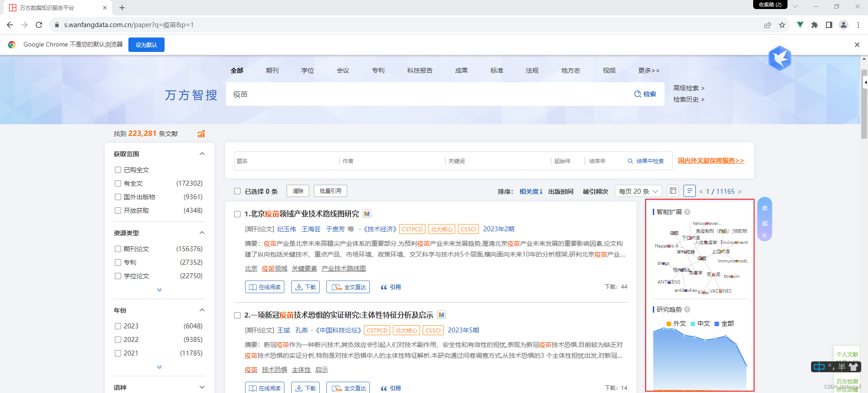Open 在线阅读 for the first result

coord(264,287)
